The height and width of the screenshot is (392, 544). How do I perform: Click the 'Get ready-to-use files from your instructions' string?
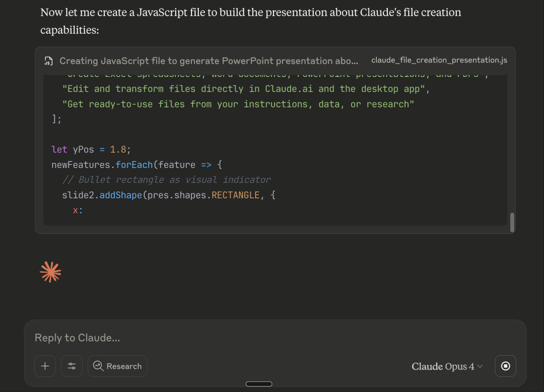(238, 104)
